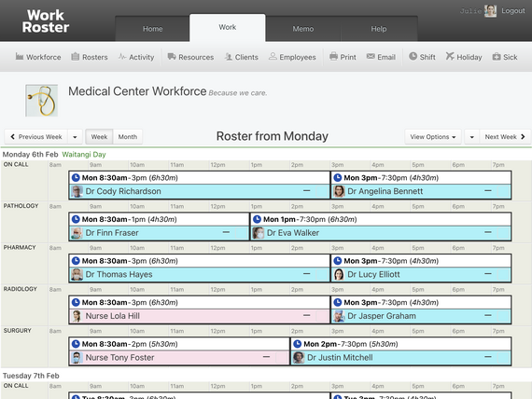Screen dimensions: 532x399
Task: Click clock icon on Dr Eva Walker shift
Action: pyautogui.click(x=258, y=219)
